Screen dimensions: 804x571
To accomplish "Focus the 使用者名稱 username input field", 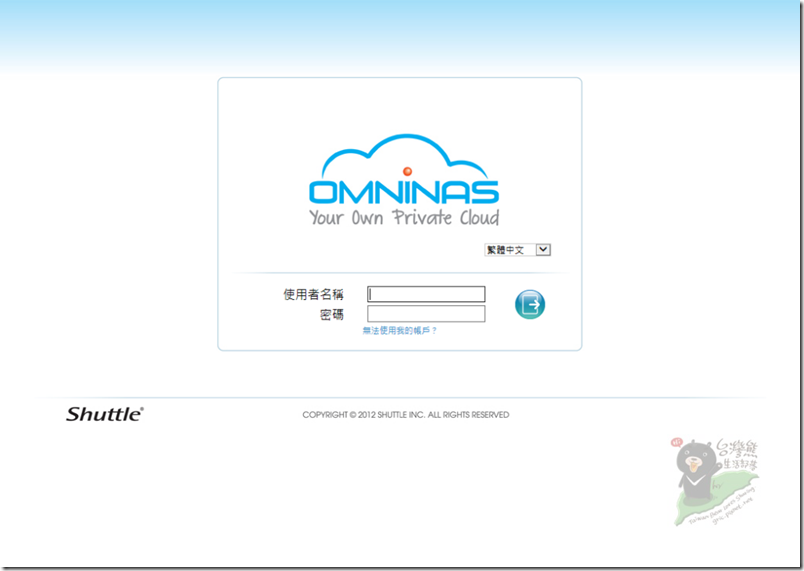I will point(426,294).
